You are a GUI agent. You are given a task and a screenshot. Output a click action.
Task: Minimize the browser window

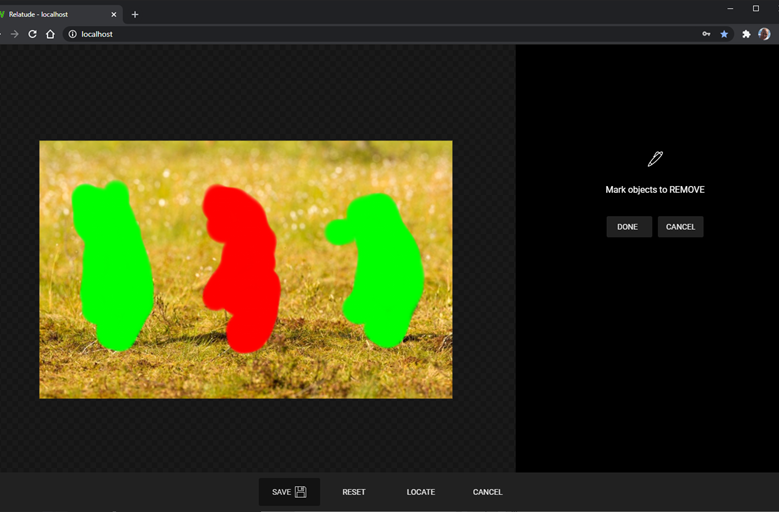pyautogui.click(x=730, y=8)
